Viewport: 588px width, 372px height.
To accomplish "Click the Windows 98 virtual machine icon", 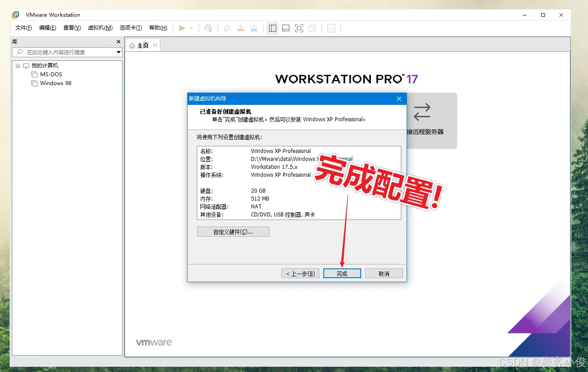I will [34, 83].
